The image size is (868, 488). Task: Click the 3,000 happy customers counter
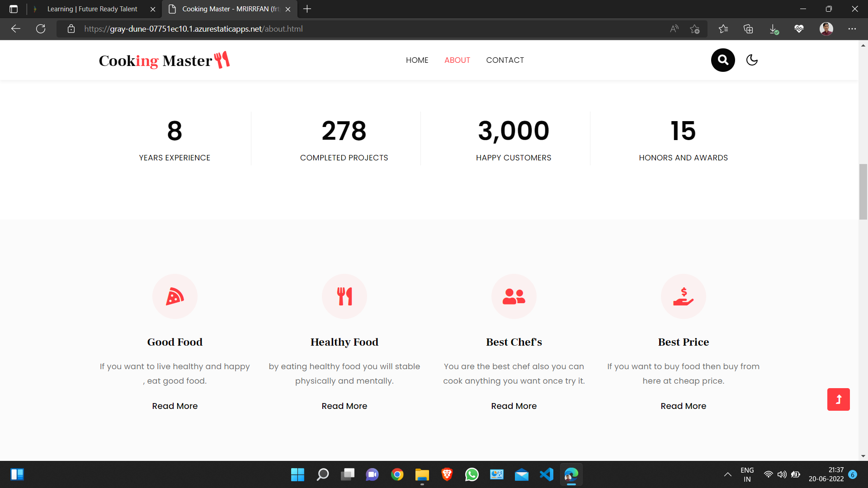point(514,131)
